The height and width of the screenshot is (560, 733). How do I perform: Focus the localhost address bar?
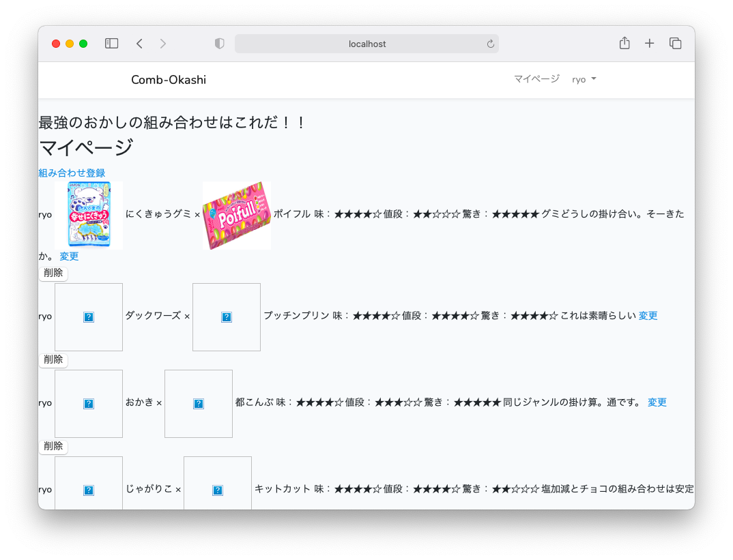(x=366, y=44)
